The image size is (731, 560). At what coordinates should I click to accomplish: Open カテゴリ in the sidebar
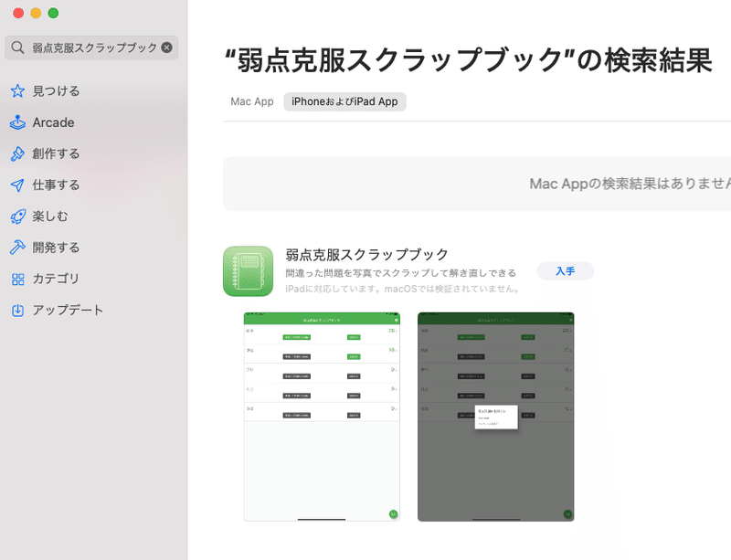(56, 279)
